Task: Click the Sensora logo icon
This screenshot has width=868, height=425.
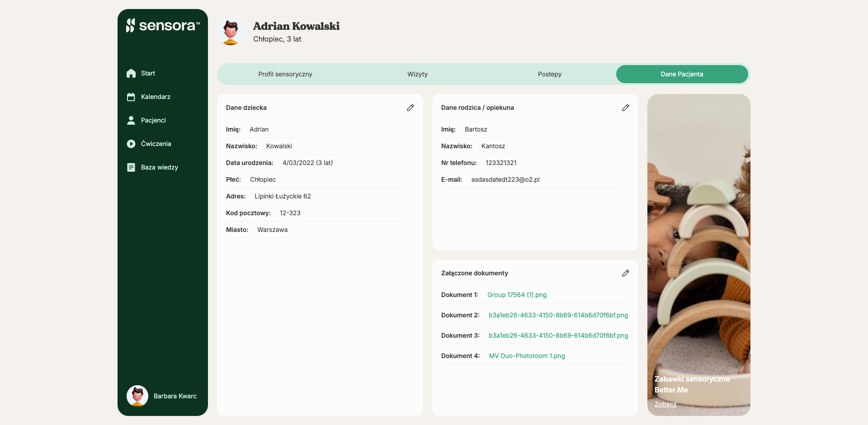Action: [x=130, y=25]
